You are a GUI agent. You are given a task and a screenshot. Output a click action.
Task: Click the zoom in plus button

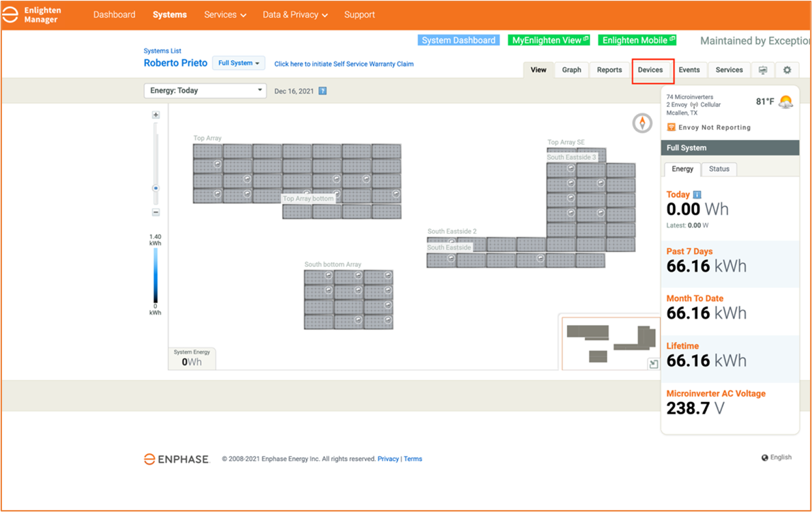click(156, 115)
